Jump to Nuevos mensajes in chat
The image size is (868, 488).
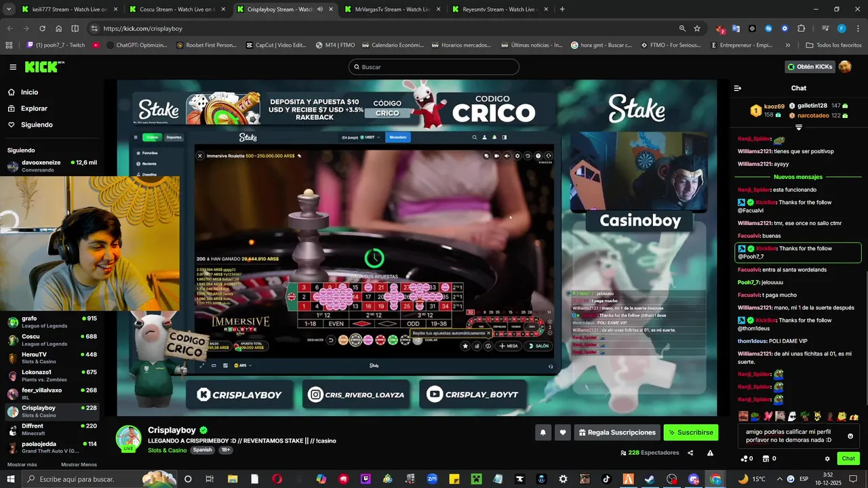797,177
